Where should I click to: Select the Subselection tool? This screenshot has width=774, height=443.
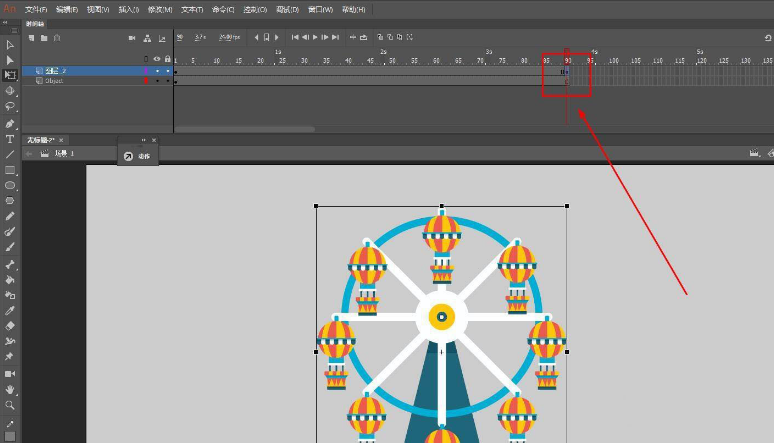coord(10,60)
